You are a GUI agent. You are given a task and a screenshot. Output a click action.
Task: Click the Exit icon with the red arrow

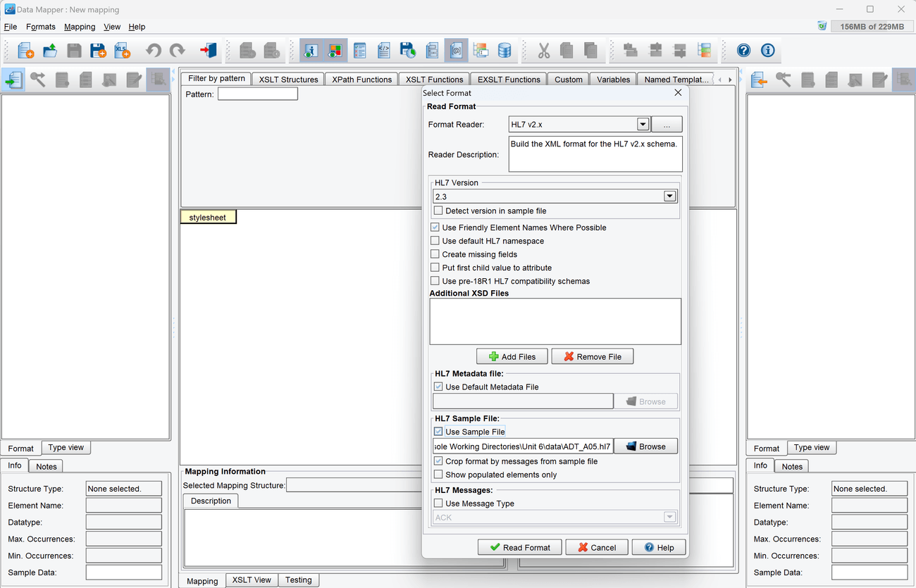pyautogui.click(x=206, y=50)
